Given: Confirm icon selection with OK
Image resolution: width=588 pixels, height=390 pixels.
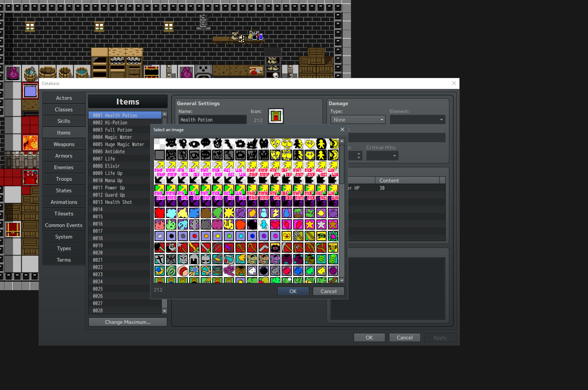Looking at the screenshot, I should pos(293,291).
